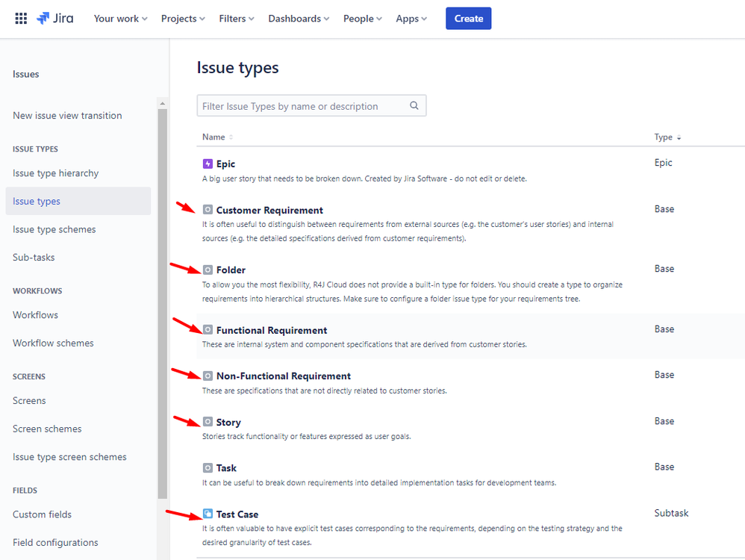Click the Jira logo
The width and height of the screenshot is (745, 560).
[55, 19]
